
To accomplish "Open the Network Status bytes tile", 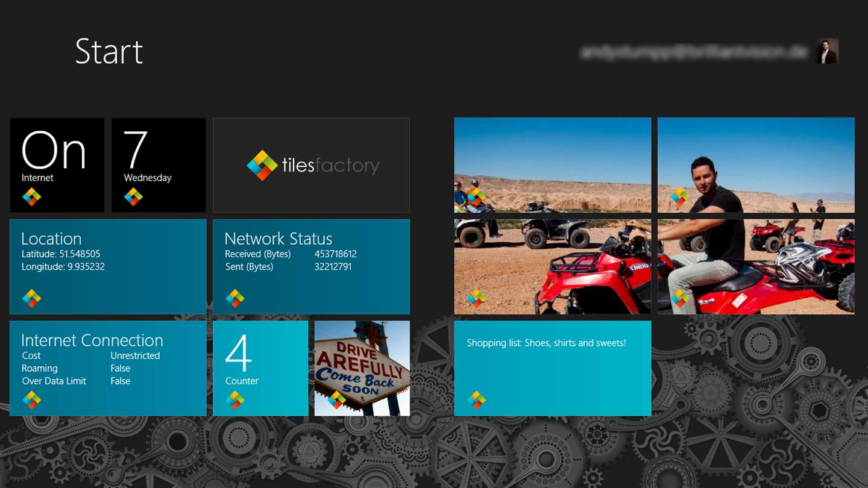I will tap(311, 267).
